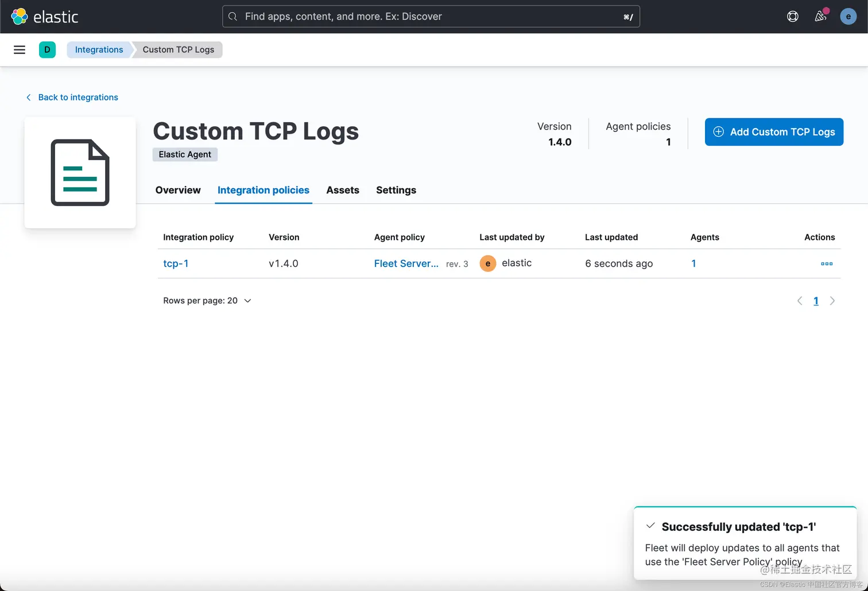
Task: Select the Integration policies tab
Action: (x=263, y=190)
